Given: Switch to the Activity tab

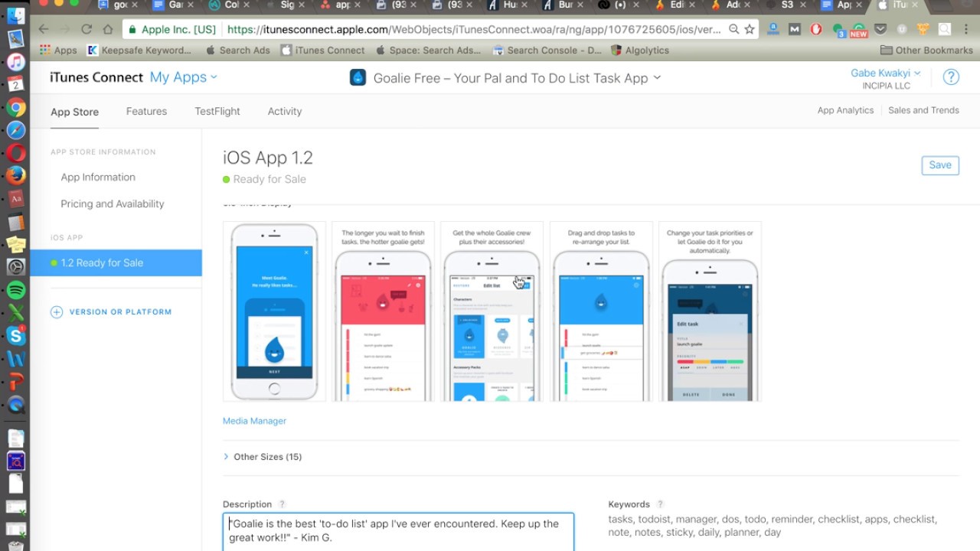Looking at the screenshot, I should pyautogui.click(x=285, y=111).
